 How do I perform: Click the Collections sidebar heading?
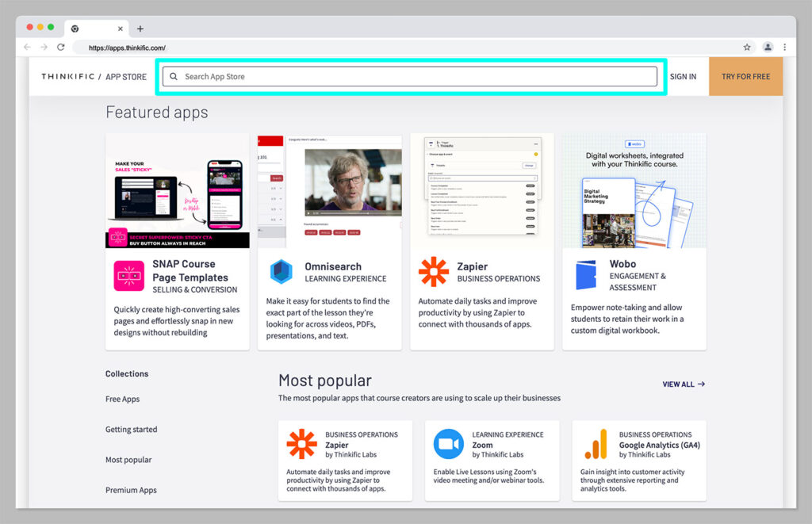[x=127, y=374]
